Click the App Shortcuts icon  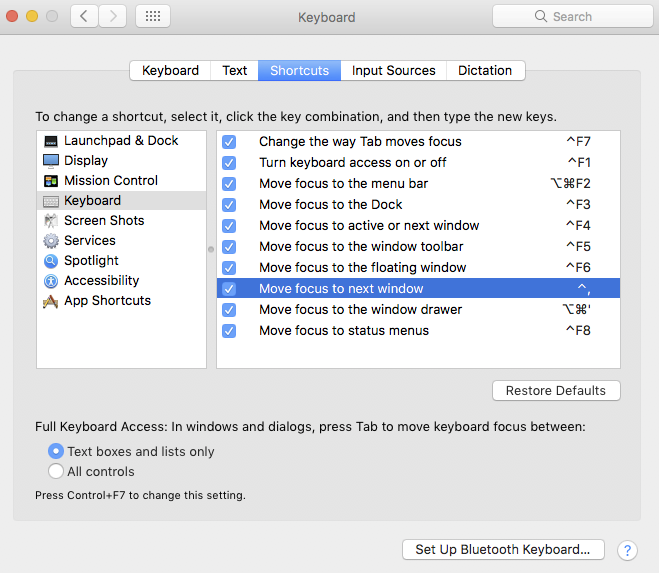[x=51, y=301]
